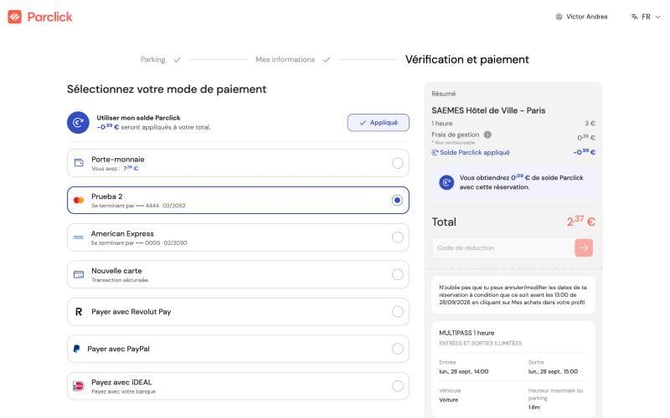Click the Payer avec PayPal label

tap(118, 349)
